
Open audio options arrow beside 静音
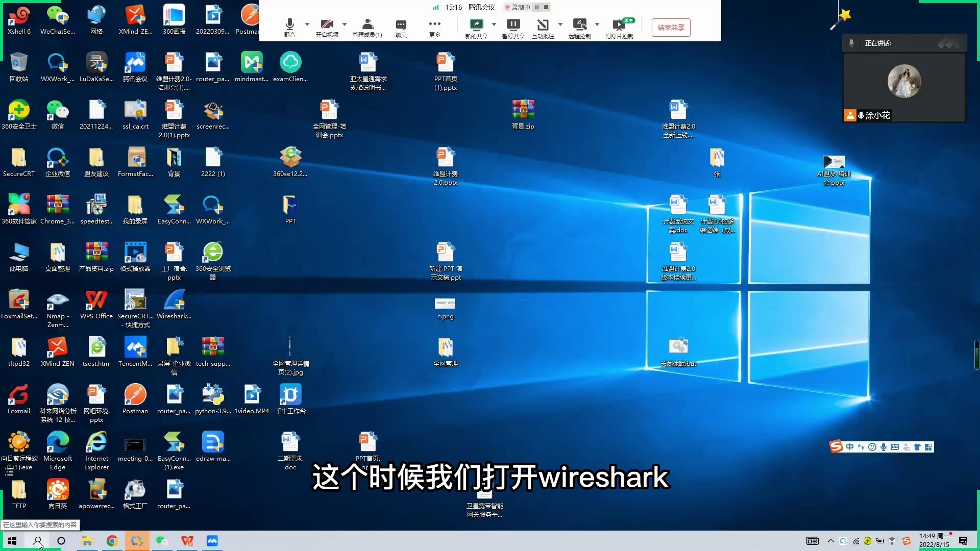(x=307, y=24)
